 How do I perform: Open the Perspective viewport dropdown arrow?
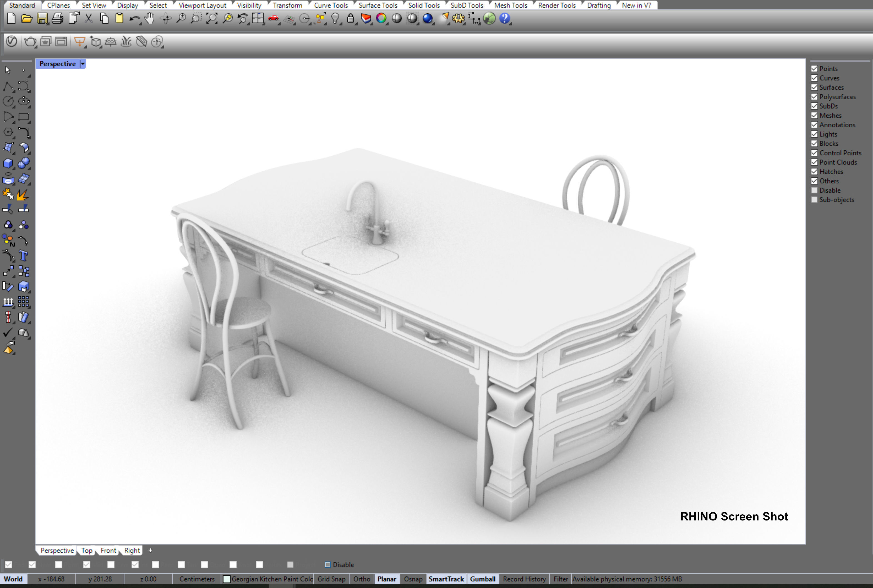[83, 64]
